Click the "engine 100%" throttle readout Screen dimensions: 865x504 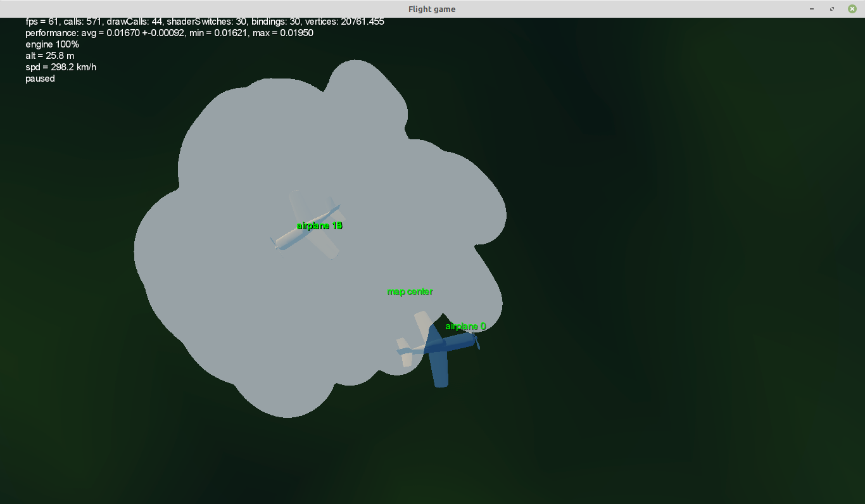(52, 44)
